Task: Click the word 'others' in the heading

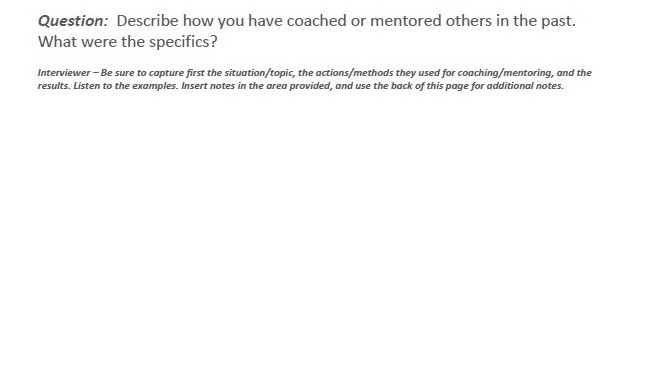Action: coord(468,20)
